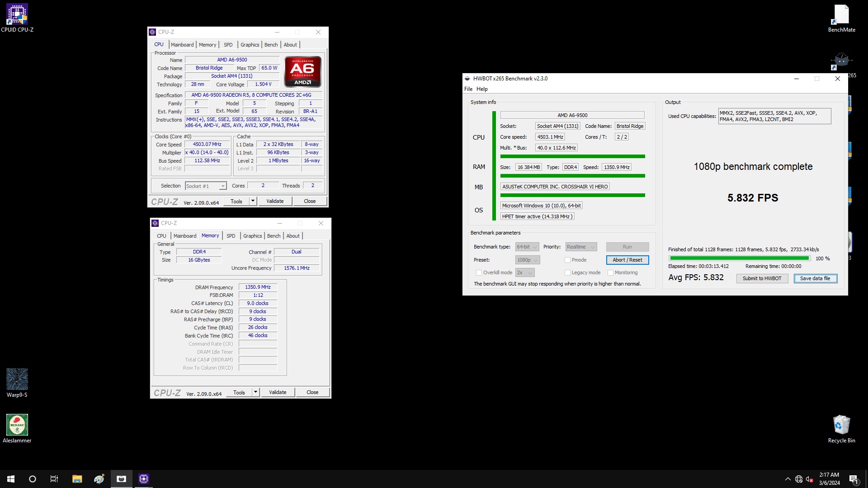Image resolution: width=868 pixels, height=488 pixels.
Task: Open the Warp9-S desktop icon
Action: coord(17,383)
